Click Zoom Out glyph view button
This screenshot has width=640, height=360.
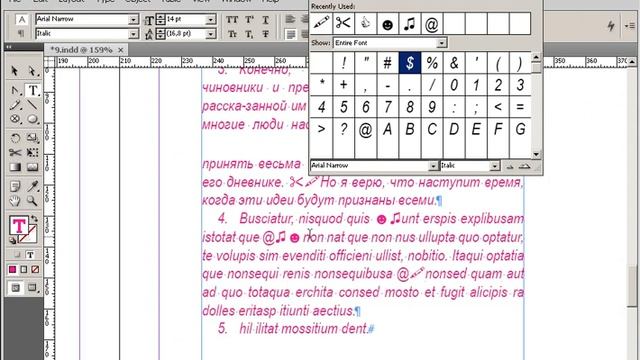tap(510, 166)
